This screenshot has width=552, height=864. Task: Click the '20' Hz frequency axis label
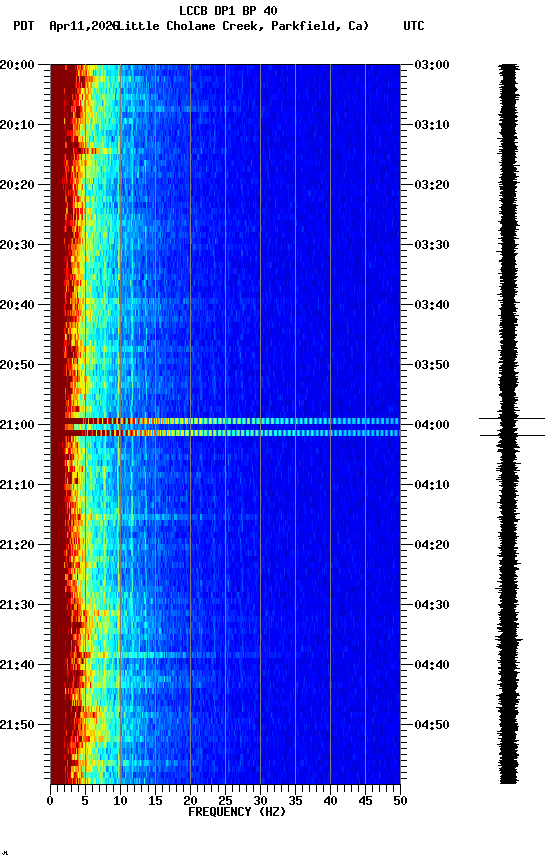click(x=190, y=801)
